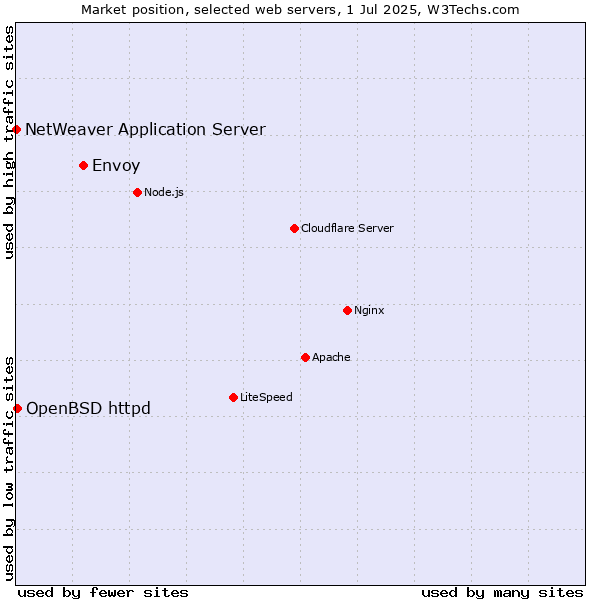Click the Cloudflare Server red marker
The width and height of the screenshot is (600, 600).
pyautogui.click(x=294, y=228)
